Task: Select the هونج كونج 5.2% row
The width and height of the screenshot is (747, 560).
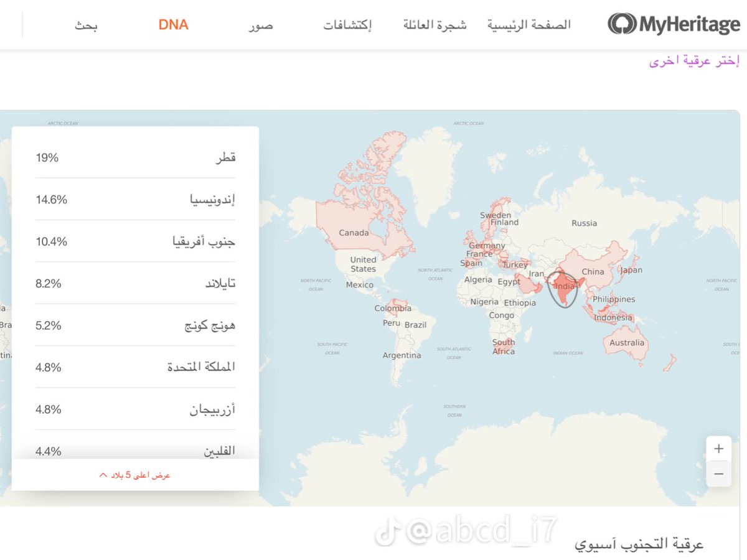Action: [x=135, y=325]
